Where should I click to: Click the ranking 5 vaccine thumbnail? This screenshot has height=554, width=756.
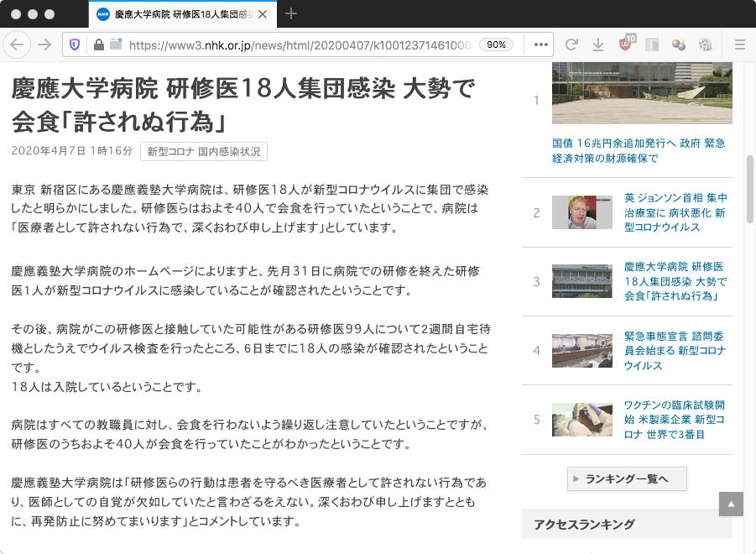tap(582, 420)
